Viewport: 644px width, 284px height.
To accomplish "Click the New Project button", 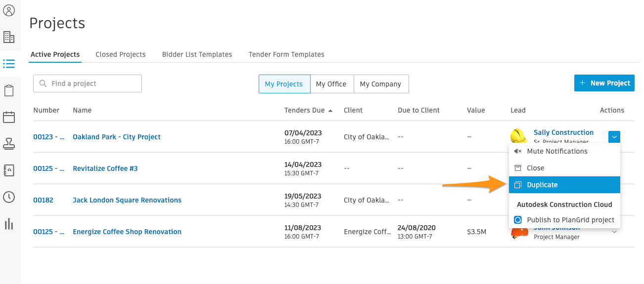I will click(x=604, y=83).
